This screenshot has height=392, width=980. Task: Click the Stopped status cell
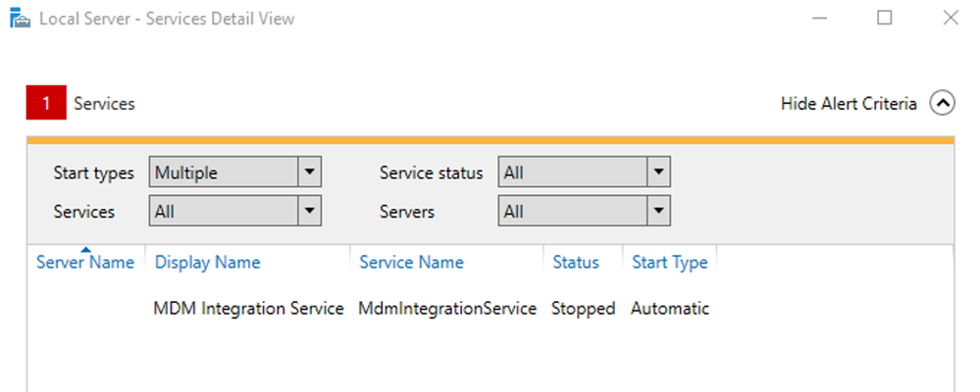(x=583, y=308)
